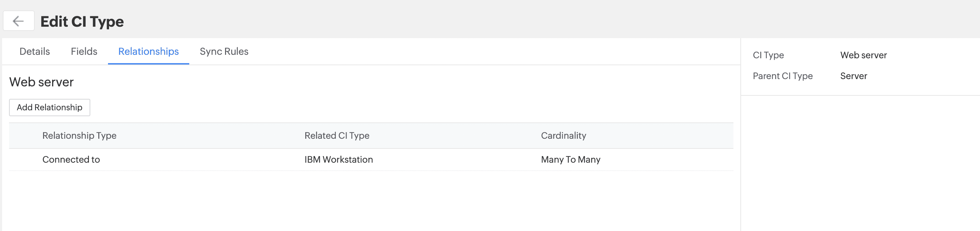Screen dimensions: 980x231
Task: Click the Web server heading above Add Relationship
Action: [41, 82]
